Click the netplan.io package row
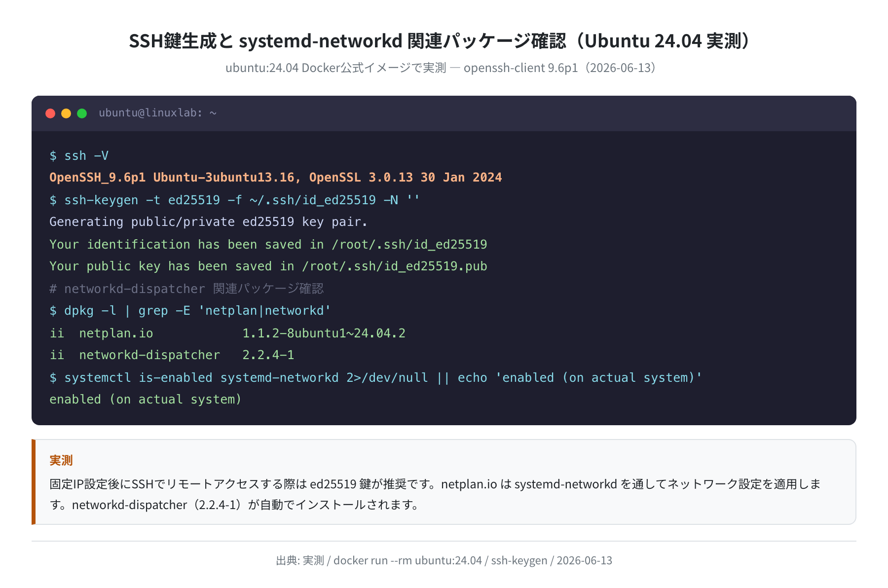 click(x=227, y=333)
